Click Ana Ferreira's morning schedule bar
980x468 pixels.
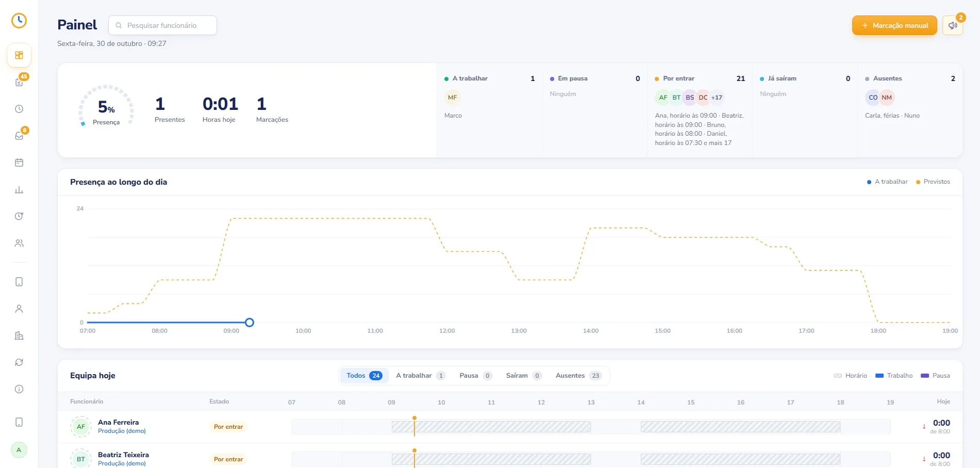[491, 427]
